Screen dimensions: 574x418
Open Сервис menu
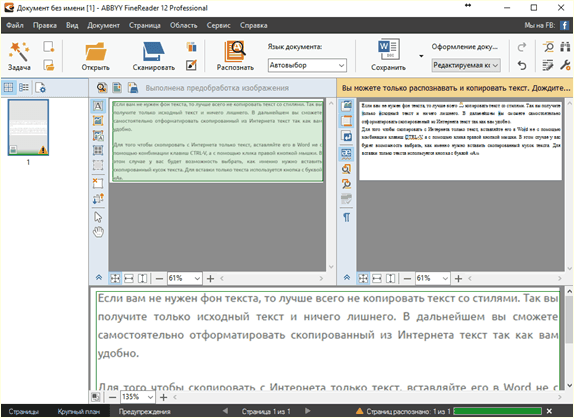(x=219, y=25)
